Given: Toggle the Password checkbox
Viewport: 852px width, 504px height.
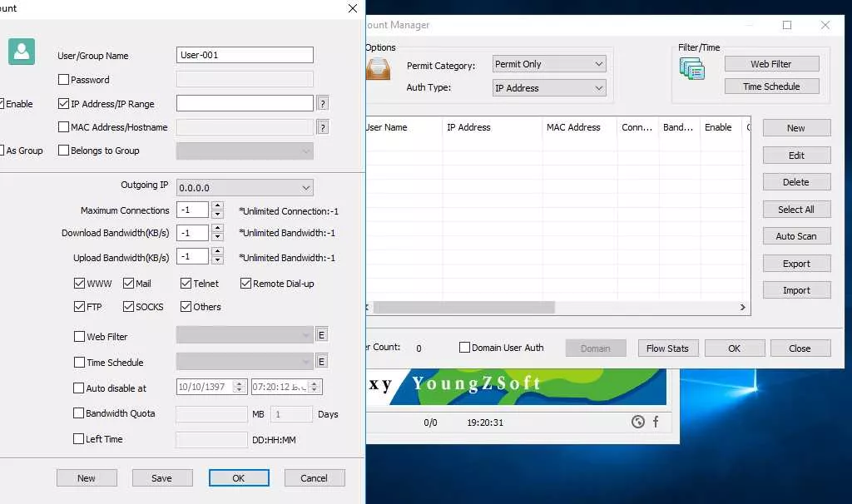Looking at the screenshot, I should pyautogui.click(x=63, y=80).
